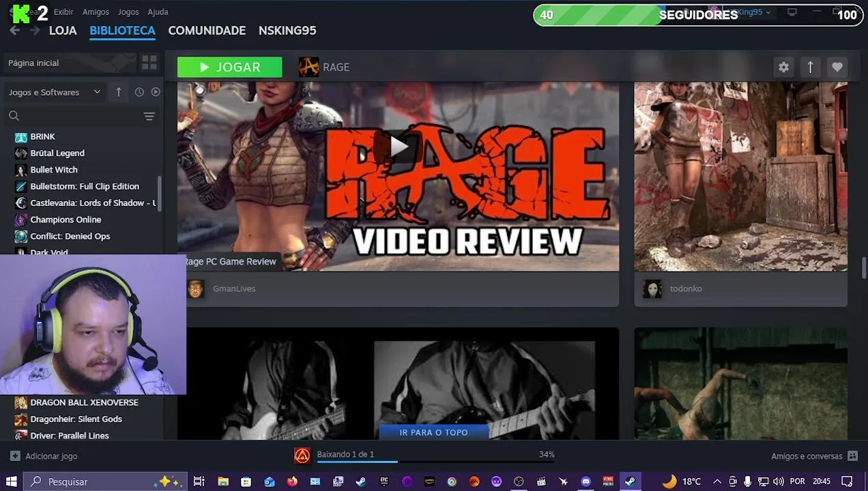The image size is (868, 491).
Task: Open the Exibir menu
Action: [63, 12]
